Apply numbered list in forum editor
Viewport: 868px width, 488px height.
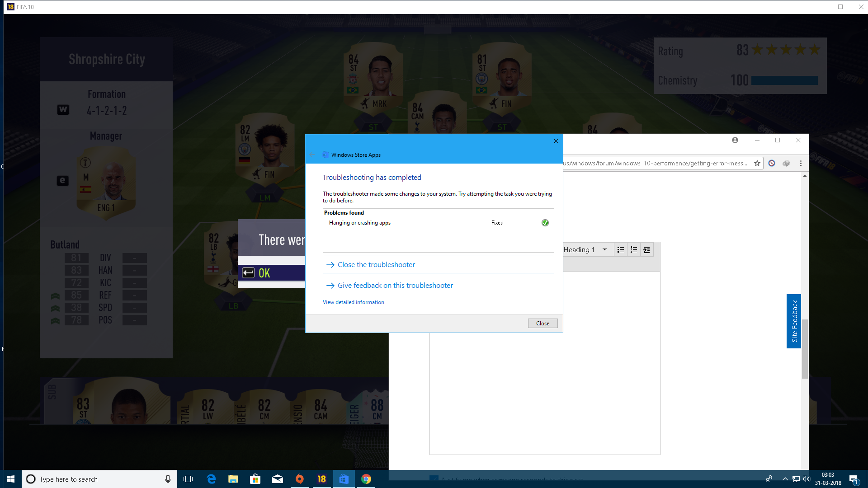[633, 249]
